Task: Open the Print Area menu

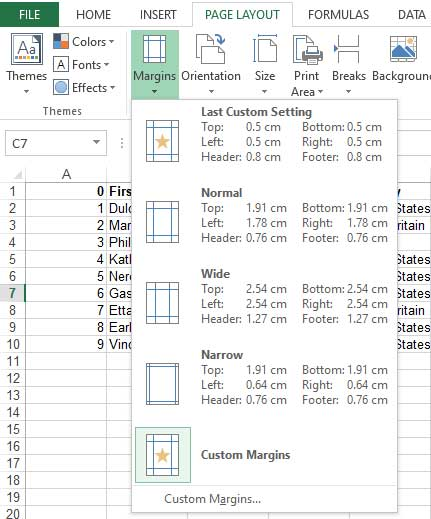Action: tap(307, 65)
